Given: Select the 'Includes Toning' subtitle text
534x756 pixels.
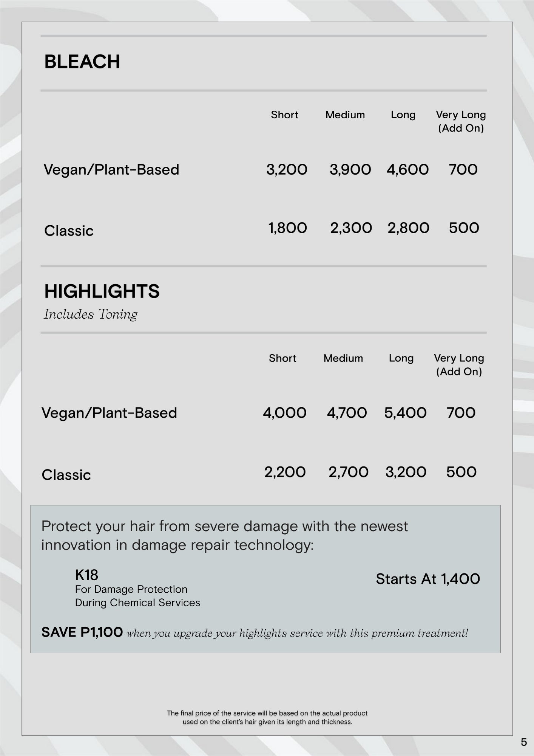Looking at the screenshot, I should (91, 314).
